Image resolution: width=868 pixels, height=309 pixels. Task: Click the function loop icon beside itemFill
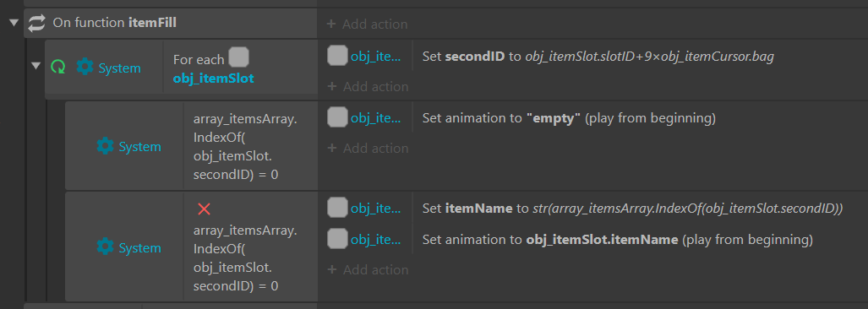[37, 23]
